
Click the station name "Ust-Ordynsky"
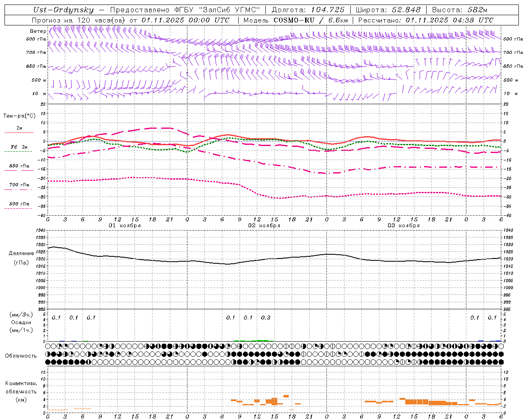click(x=63, y=10)
